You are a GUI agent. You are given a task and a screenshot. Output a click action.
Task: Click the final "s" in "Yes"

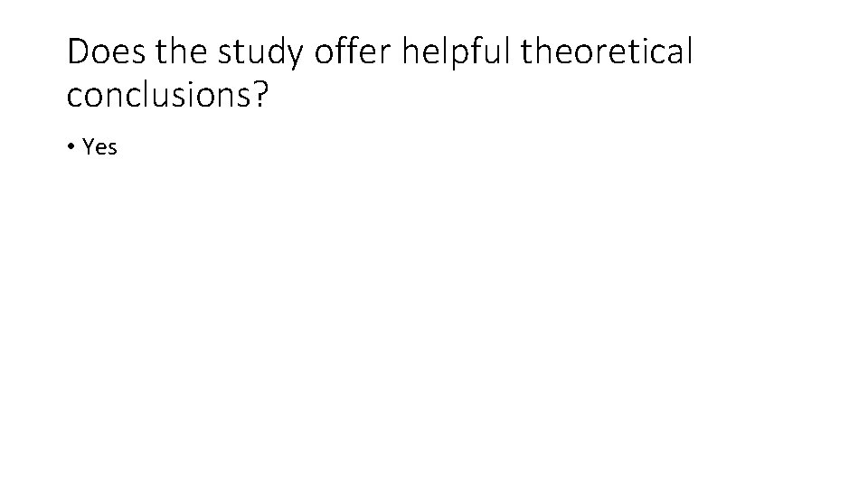(113, 149)
